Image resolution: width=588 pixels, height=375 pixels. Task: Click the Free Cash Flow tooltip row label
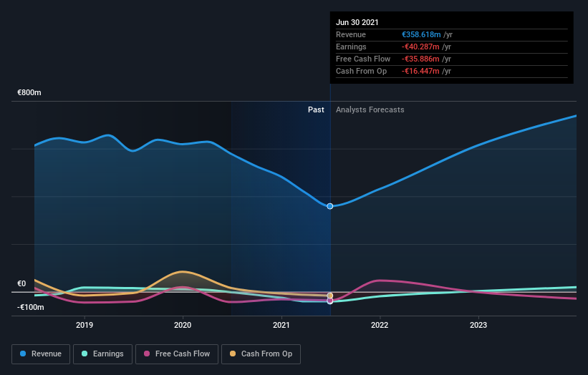pos(363,59)
